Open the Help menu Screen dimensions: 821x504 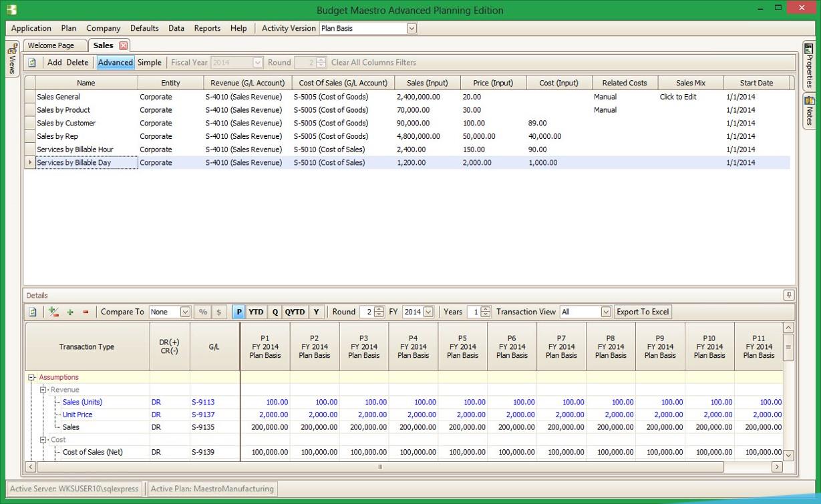click(238, 28)
